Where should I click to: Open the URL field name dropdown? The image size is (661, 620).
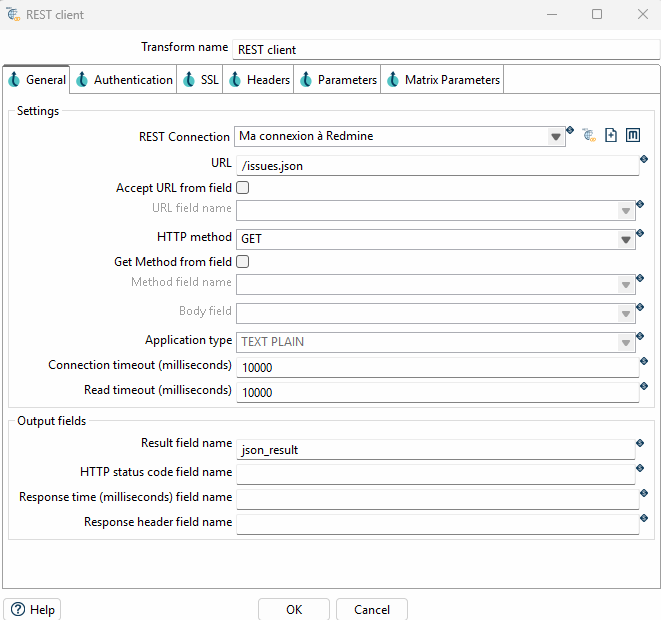pyautogui.click(x=626, y=210)
